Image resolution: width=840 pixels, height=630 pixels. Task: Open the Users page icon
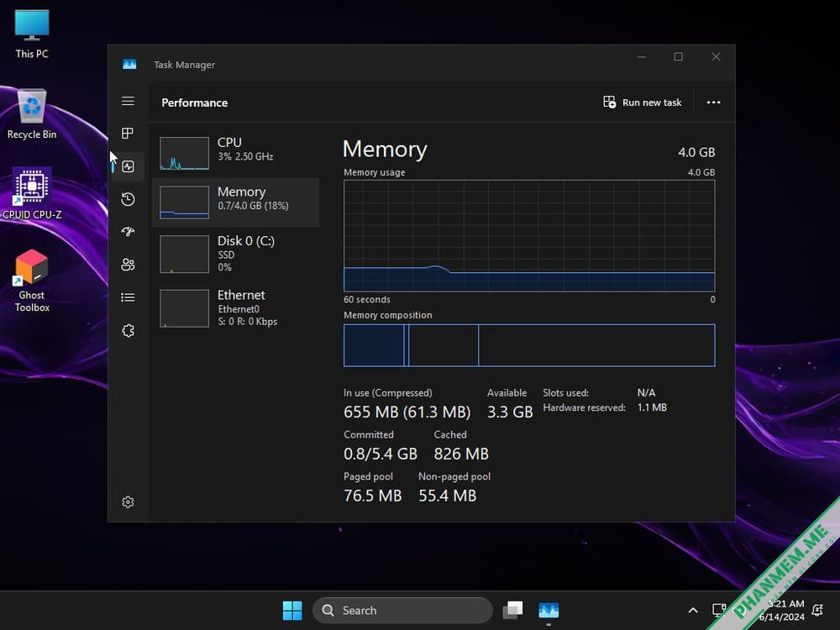128,265
